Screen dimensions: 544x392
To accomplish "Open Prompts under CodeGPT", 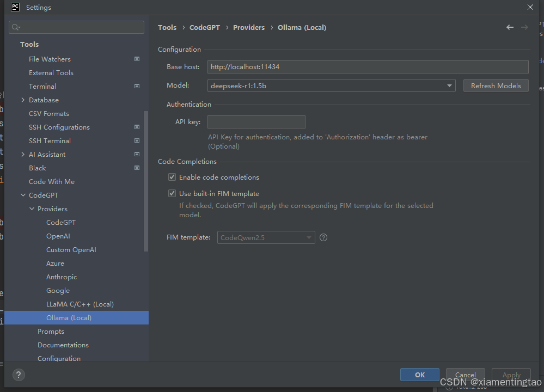I will coord(51,331).
